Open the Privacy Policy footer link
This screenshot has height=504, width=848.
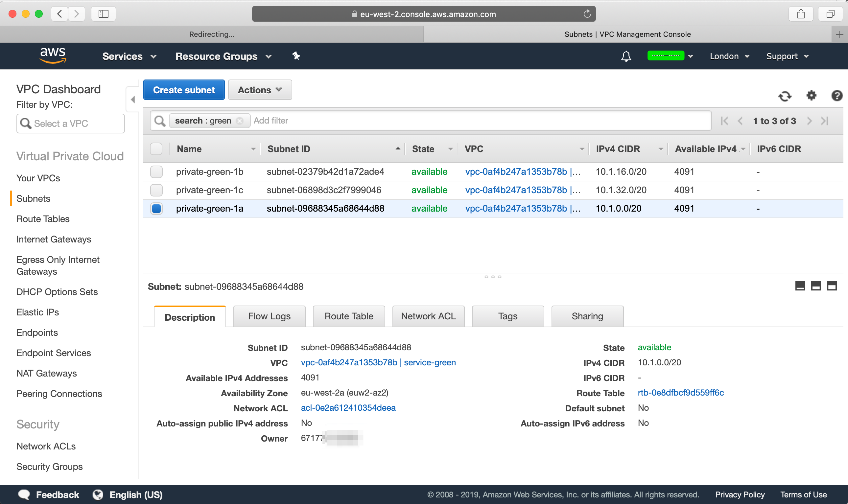[x=740, y=494]
